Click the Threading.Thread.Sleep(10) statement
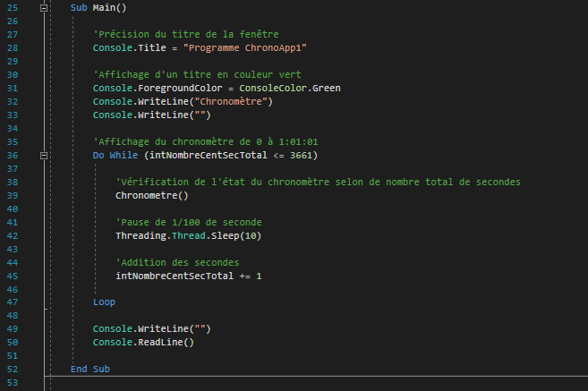This screenshot has height=391, width=588. 188,236
